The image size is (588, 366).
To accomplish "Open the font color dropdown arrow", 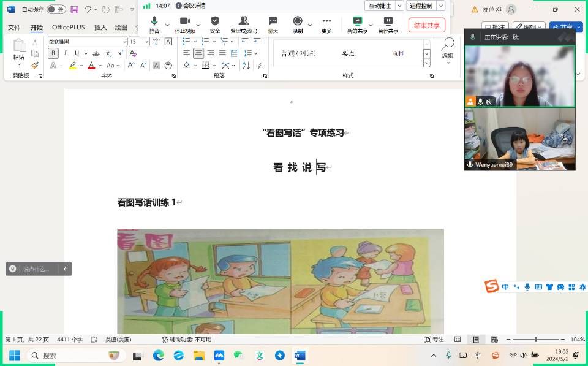I will 100,66.
